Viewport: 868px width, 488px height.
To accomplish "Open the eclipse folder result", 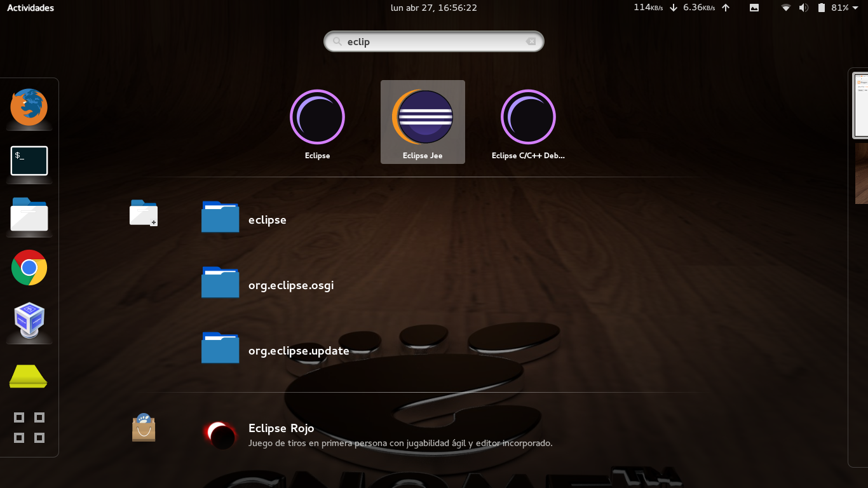I will click(267, 219).
